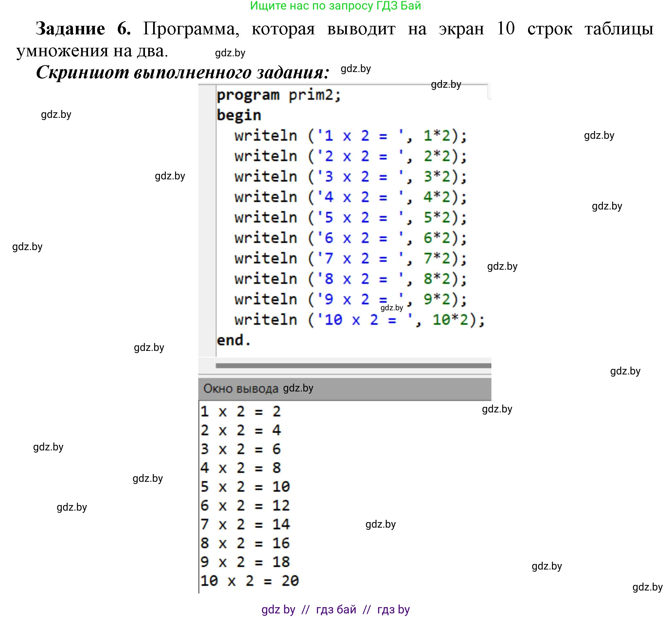Click the output row '8 x 2 = 16'
Image resolution: width=672 pixels, height=617 pixels.
pos(245,543)
